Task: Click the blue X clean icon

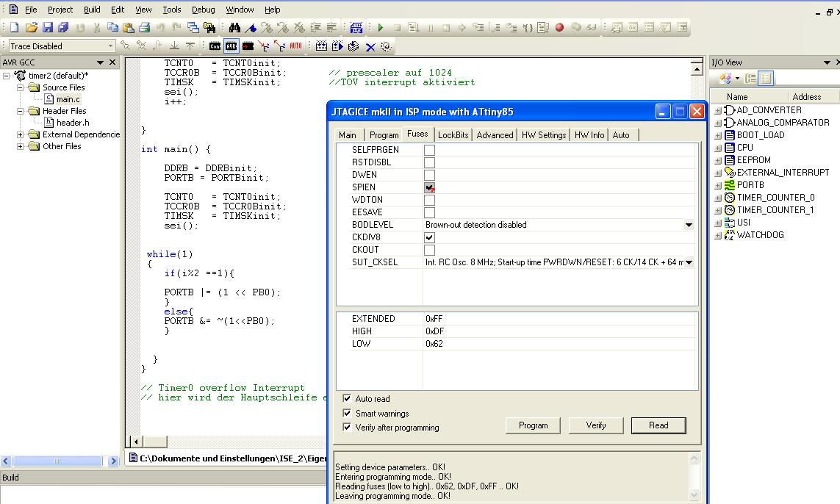Action: pos(370,46)
